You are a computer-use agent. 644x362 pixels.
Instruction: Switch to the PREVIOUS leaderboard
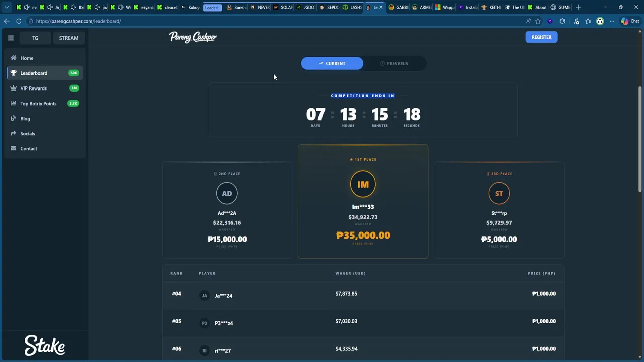394,63
